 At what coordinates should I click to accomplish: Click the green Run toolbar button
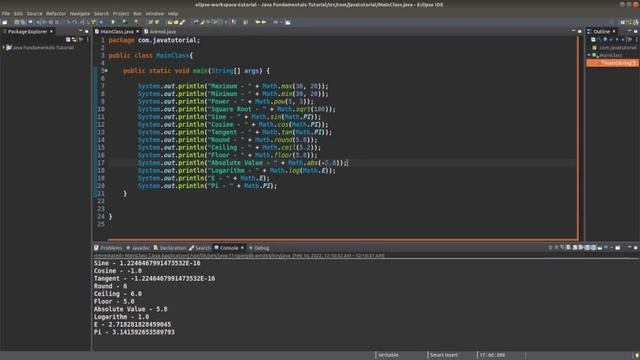tap(113, 22)
